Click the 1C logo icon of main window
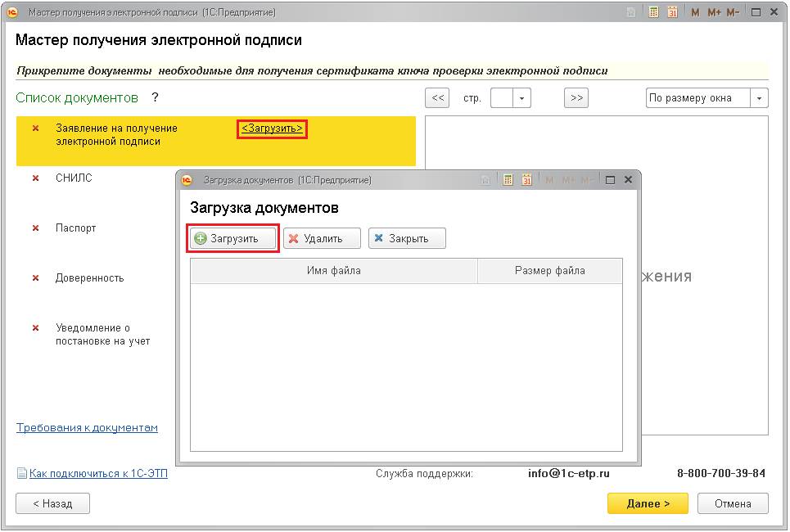The width and height of the screenshot is (790, 532). (12, 12)
